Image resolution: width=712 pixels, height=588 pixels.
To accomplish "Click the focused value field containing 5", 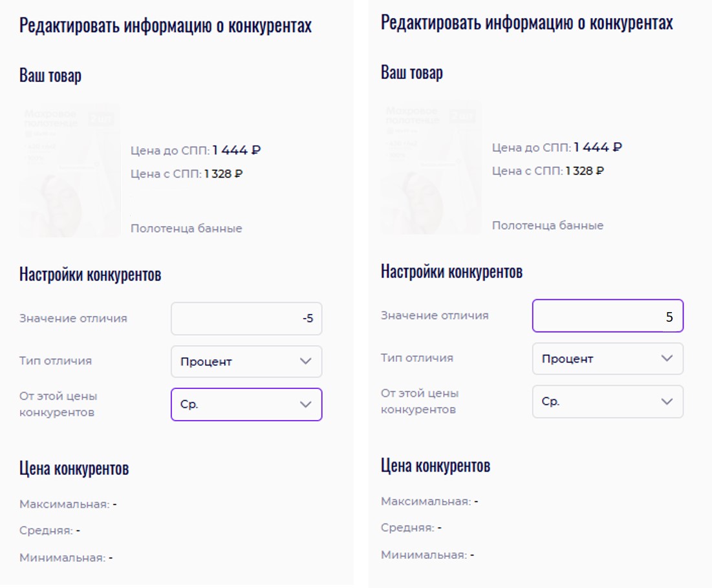I will (607, 316).
